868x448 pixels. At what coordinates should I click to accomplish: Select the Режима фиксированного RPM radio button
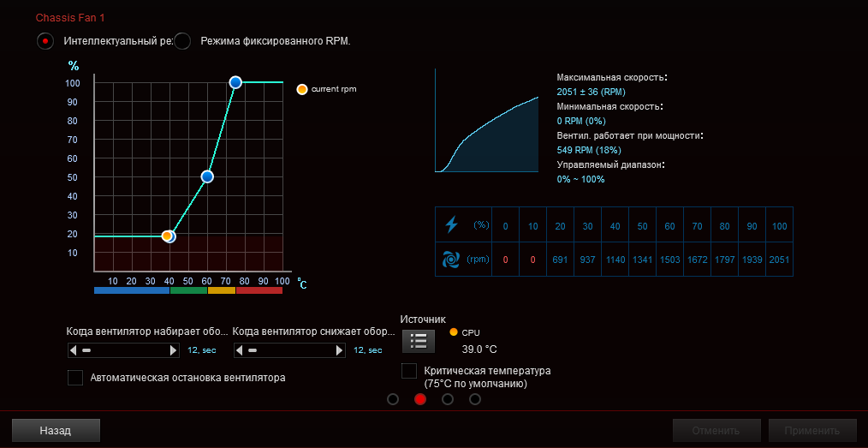[x=182, y=41]
